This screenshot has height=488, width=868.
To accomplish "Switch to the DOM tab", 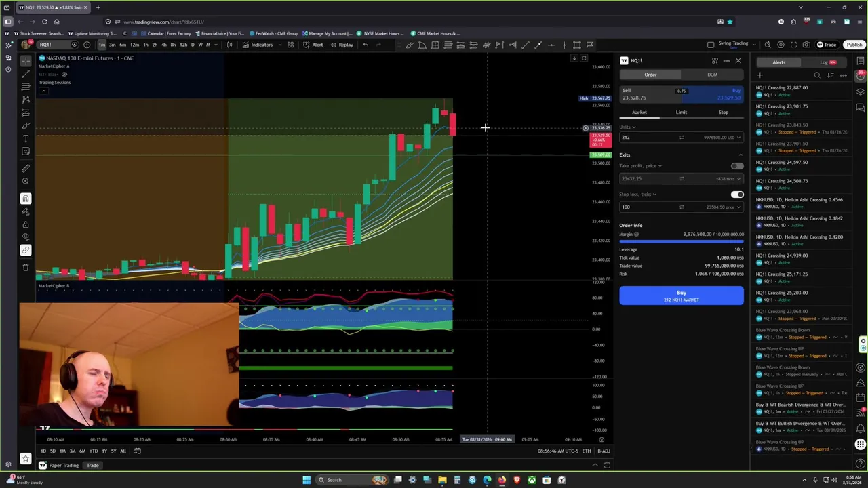I will [712, 75].
